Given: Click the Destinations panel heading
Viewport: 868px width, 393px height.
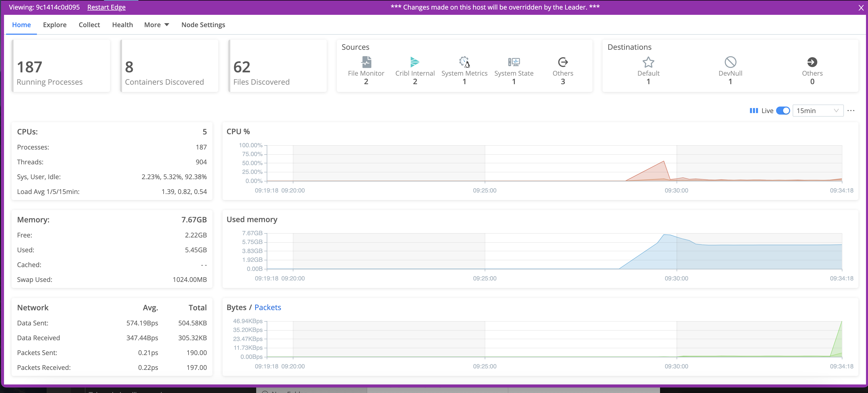Looking at the screenshot, I should click(x=629, y=47).
